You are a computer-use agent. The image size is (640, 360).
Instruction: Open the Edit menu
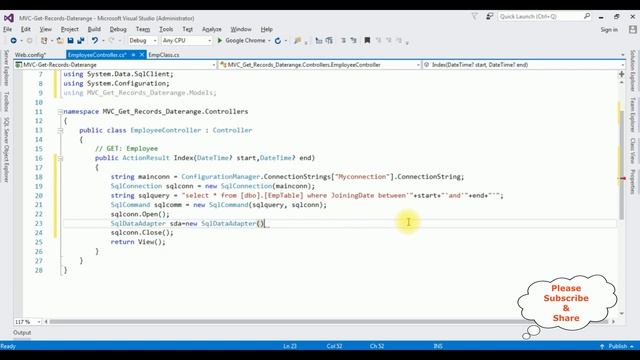[26, 29]
